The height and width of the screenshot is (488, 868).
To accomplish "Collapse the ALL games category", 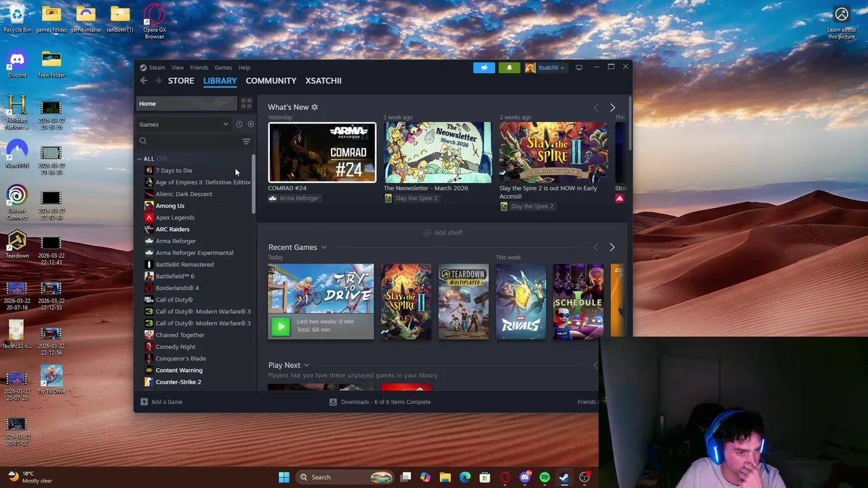I will 140,159.
